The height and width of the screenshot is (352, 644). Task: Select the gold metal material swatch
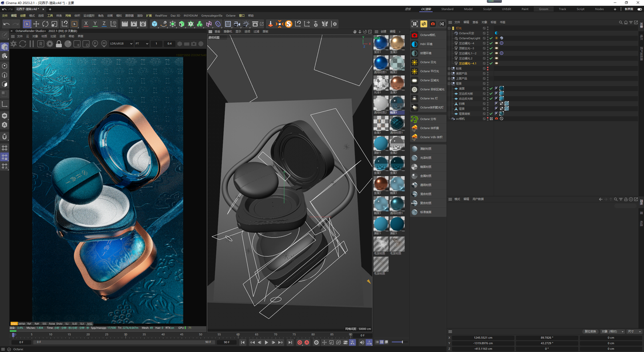point(397,43)
